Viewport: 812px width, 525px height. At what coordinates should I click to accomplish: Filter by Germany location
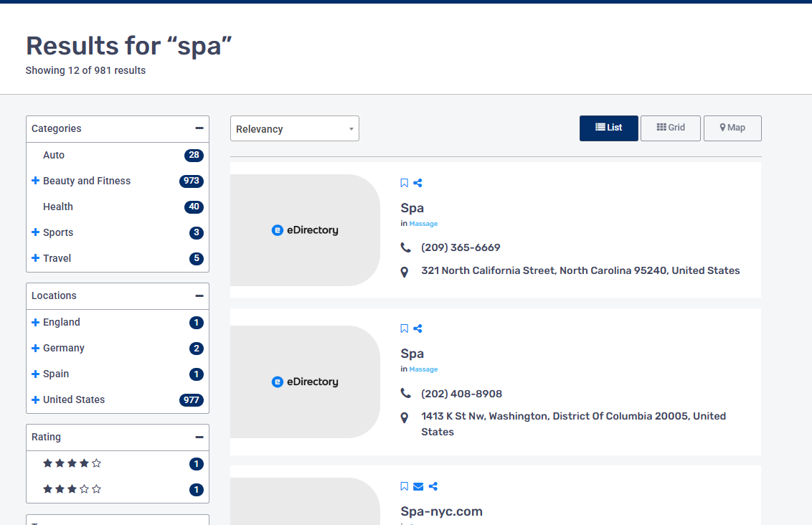tap(64, 348)
